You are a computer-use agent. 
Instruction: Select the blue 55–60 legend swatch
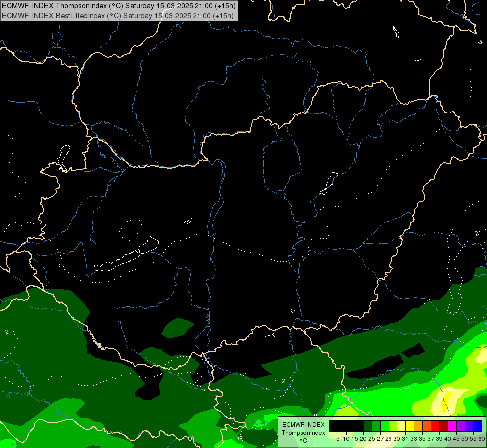478,426
